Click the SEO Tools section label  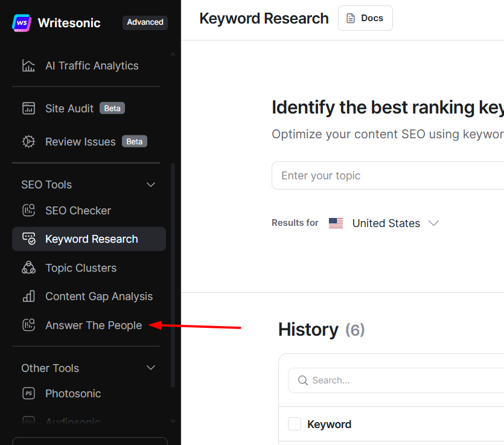46,185
